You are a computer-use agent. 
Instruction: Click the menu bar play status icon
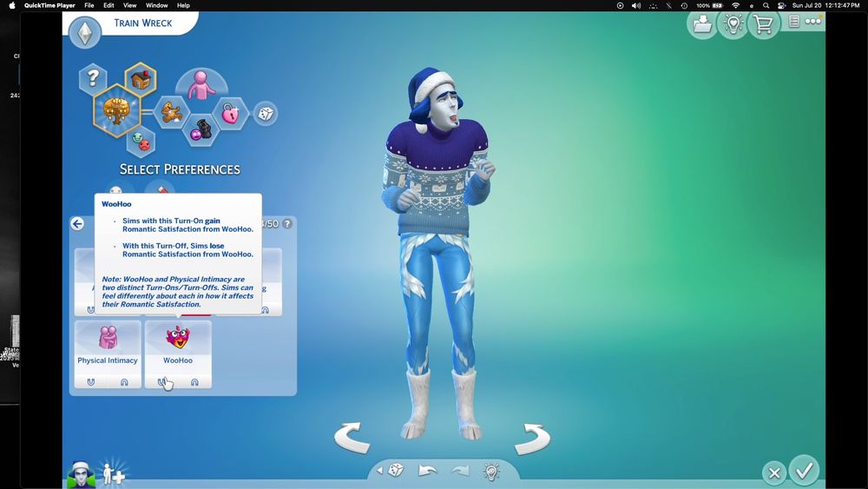click(620, 5)
